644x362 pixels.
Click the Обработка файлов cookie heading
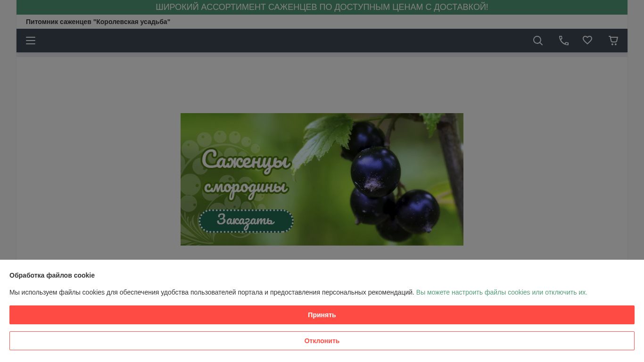coord(52,275)
